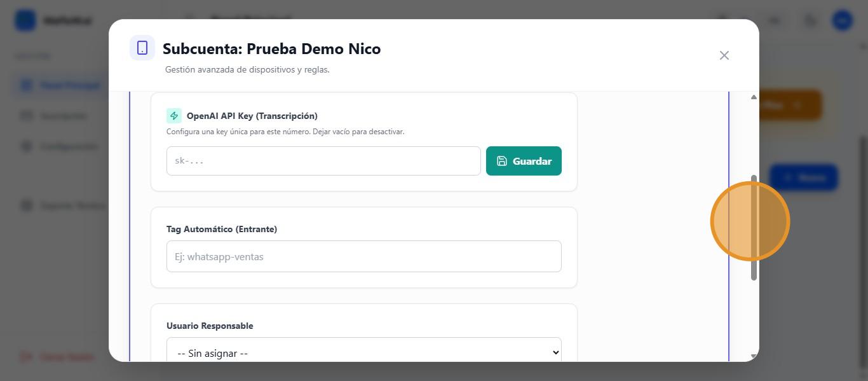Viewport: 868px width, 381px height.
Task: Click the blue Nuevo button behind the dialog
Action: [804, 177]
